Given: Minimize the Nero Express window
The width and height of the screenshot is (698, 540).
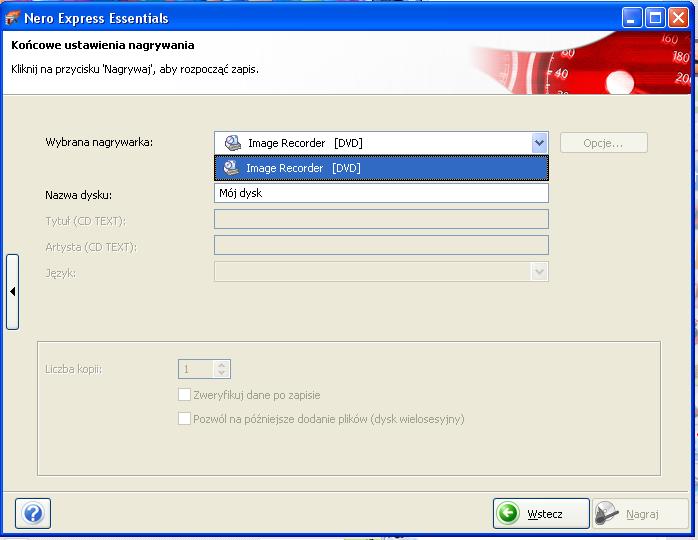Looking at the screenshot, I should click(631, 18).
